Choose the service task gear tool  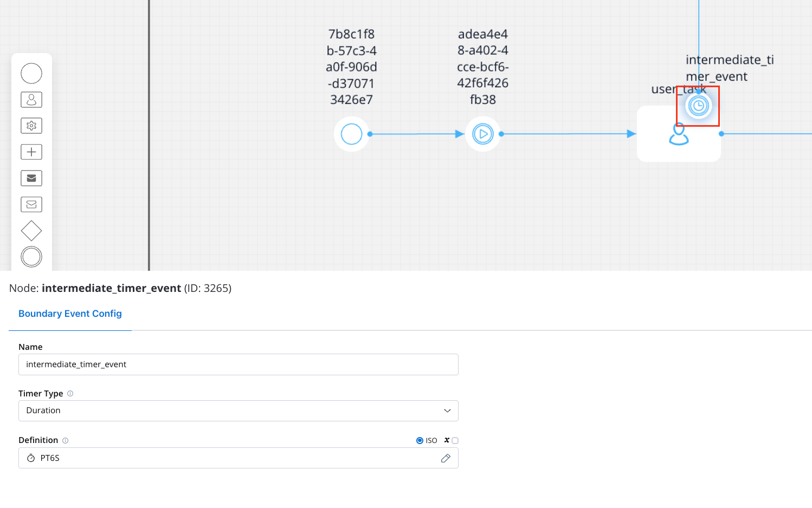[x=31, y=126]
